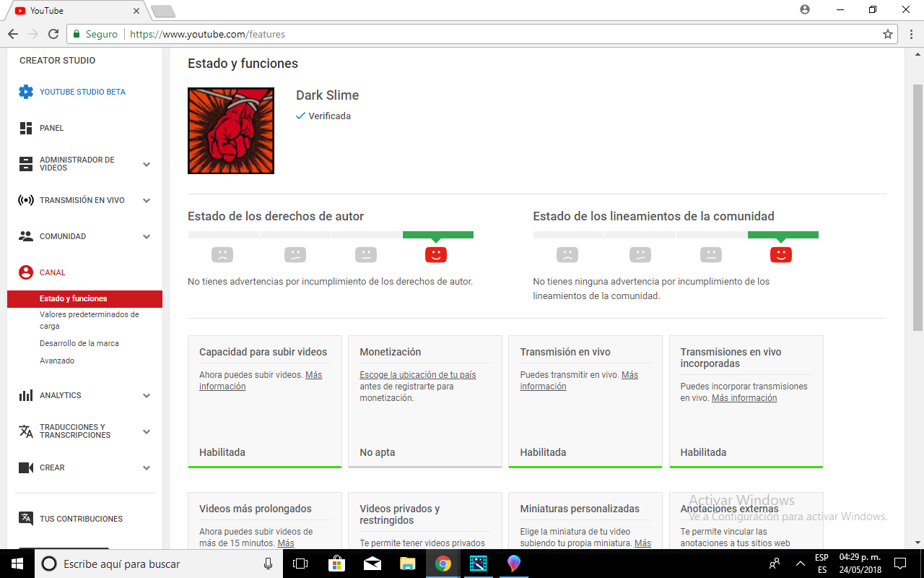924x578 pixels.
Task: Expand the Crear section chevron
Action: pos(147,467)
